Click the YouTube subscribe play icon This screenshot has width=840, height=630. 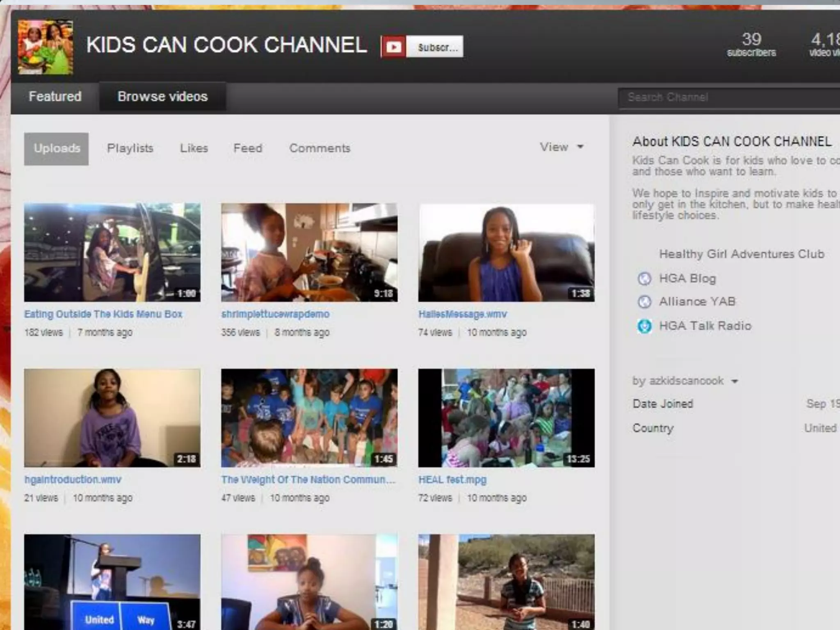pos(393,47)
